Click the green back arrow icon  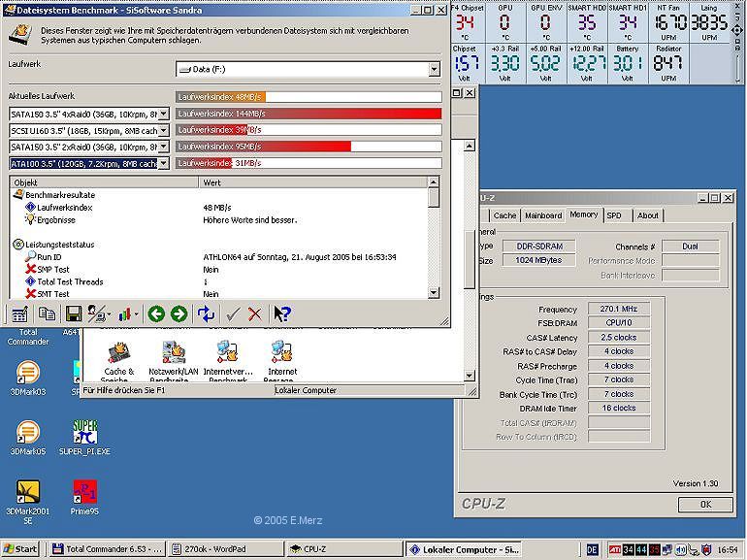(156, 313)
